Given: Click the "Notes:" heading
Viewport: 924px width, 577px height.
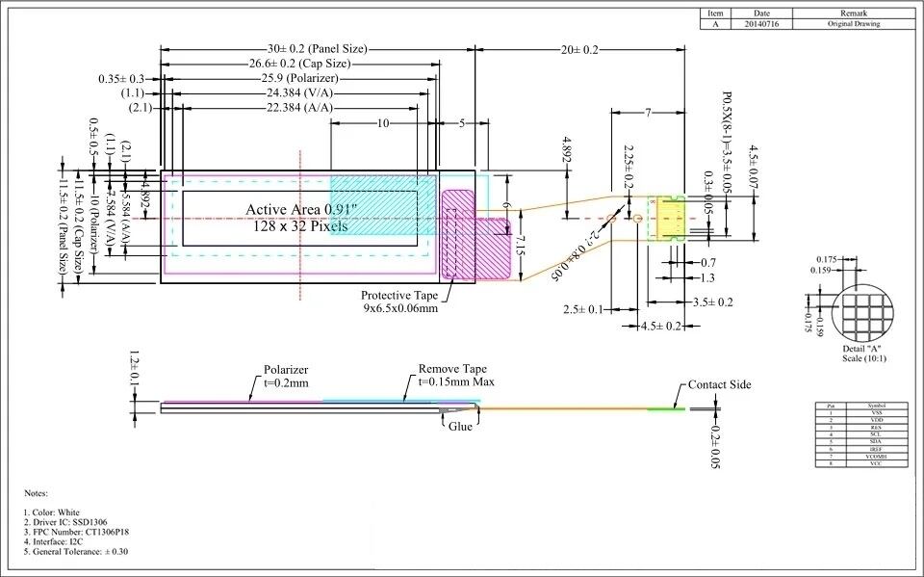Looking at the screenshot, I should (x=36, y=493).
